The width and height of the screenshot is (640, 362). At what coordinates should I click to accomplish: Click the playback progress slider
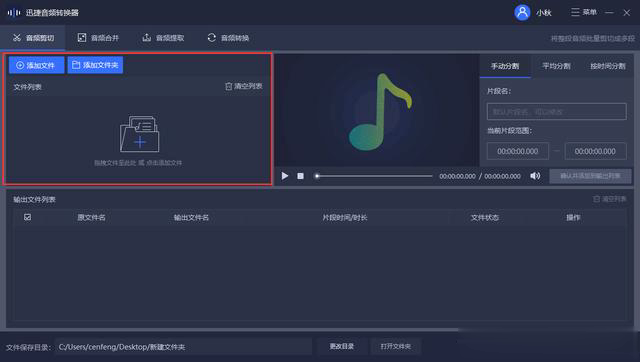pyautogui.click(x=373, y=176)
